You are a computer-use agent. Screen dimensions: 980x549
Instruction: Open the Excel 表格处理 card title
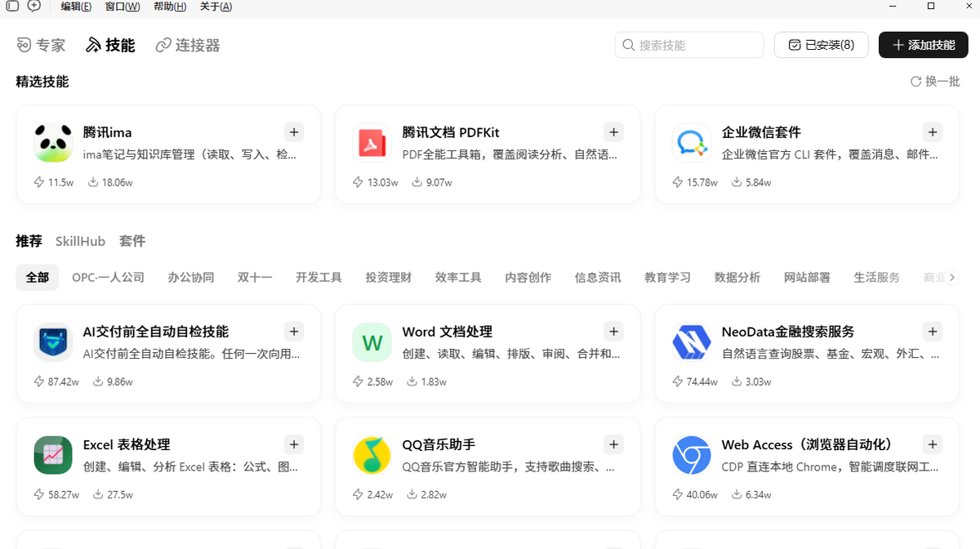click(x=127, y=444)
